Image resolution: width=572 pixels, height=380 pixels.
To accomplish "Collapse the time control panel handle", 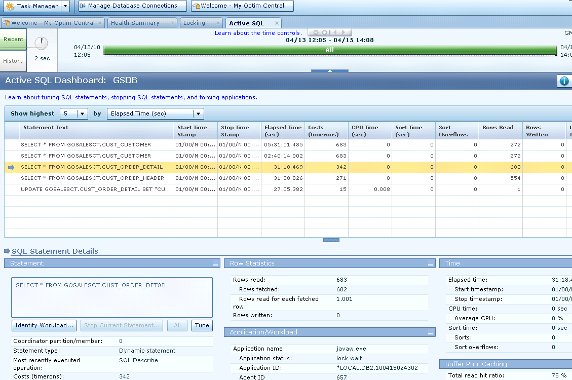I will [x=330, y=70].
